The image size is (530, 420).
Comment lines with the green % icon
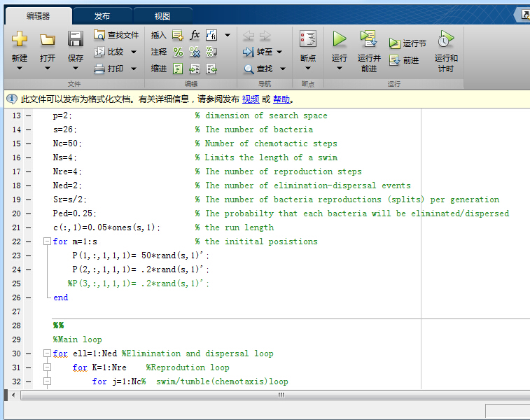[178, 52]
